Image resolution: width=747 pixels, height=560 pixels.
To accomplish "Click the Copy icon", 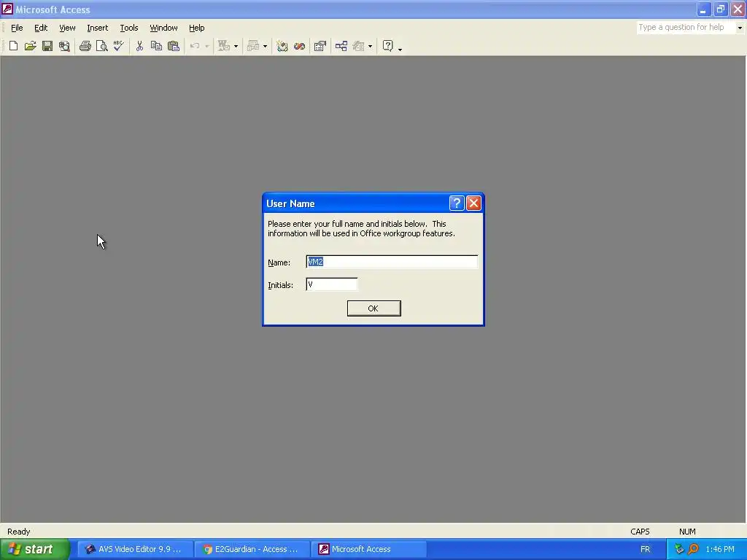I will (156, 46).
